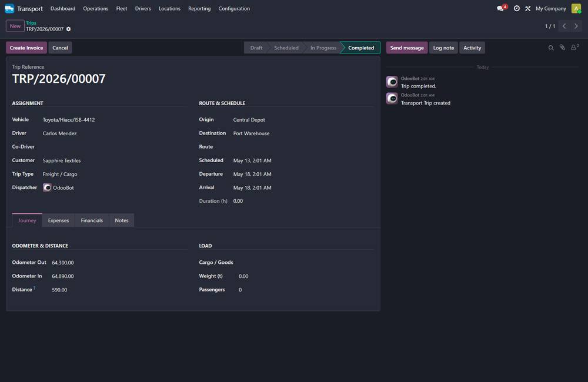Click Send message in chatter
This screenshot has height=382, width=588.
407,48
